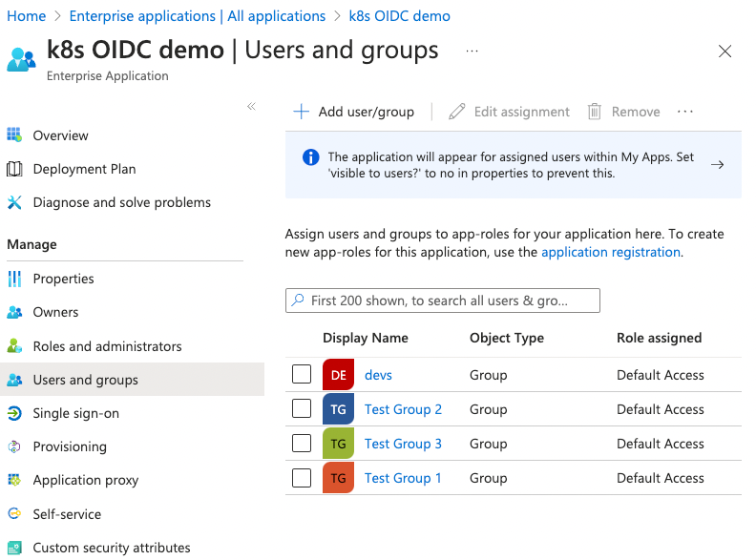Focus the users and groups search field

[x=443, y=301]
